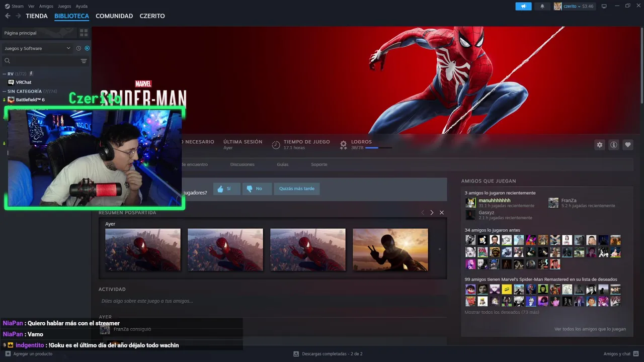Show game information icon
Image resolution: width=644 pixels, height=362 pixels.
tap(614, 145)
